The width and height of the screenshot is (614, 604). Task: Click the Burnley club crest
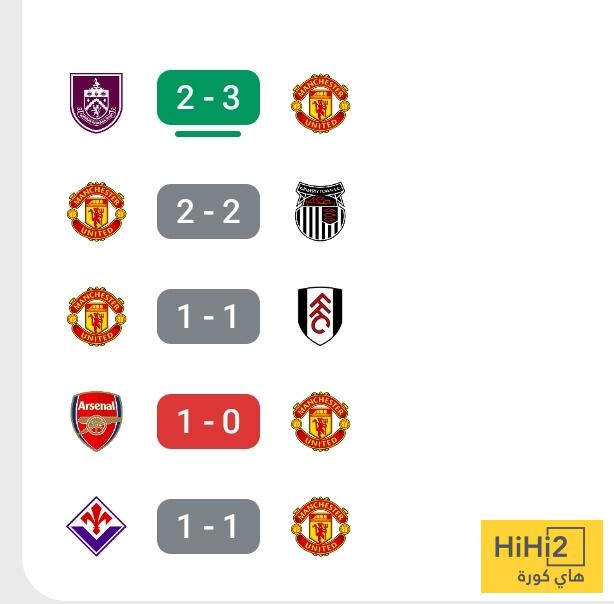tap(96, 103)
